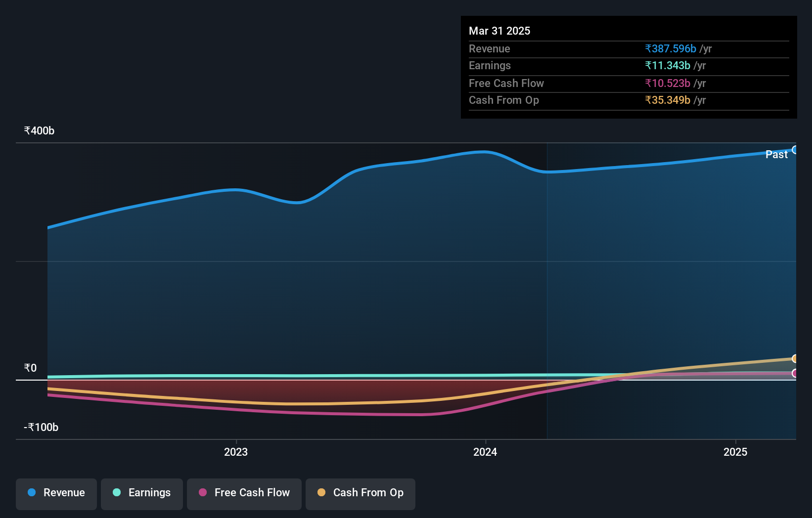Click the Past label on the chart
This screenshot has width=812, height=518.
tap(776, 154)
